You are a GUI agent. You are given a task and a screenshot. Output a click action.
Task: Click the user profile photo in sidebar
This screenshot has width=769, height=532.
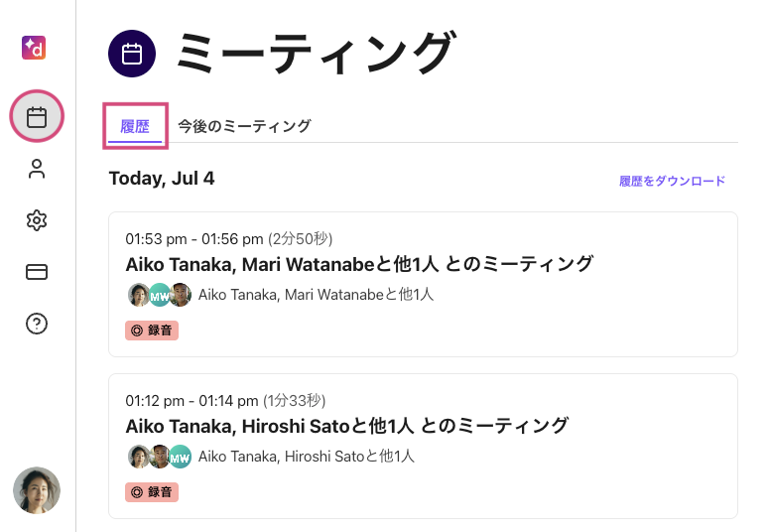37,490
